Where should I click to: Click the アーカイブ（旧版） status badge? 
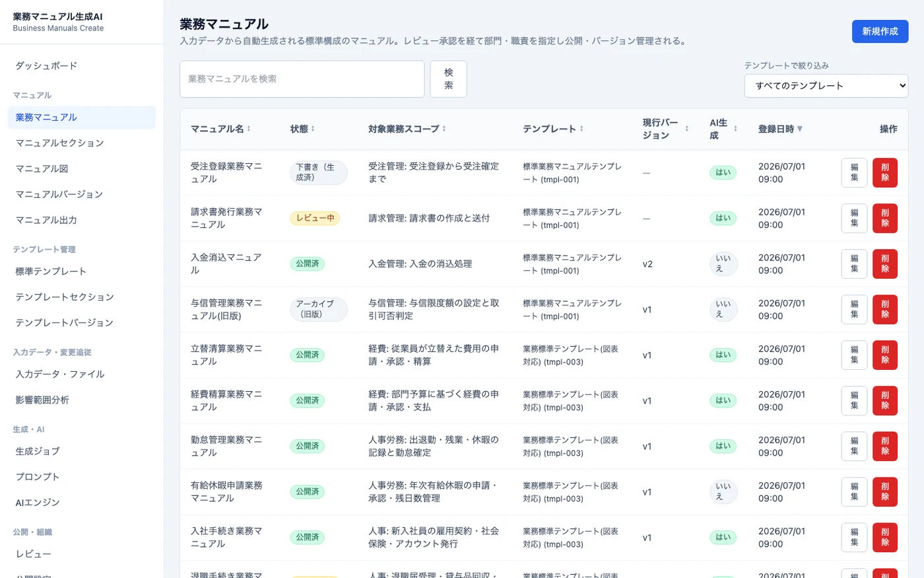pyautogui.click(x=319, y=309)
